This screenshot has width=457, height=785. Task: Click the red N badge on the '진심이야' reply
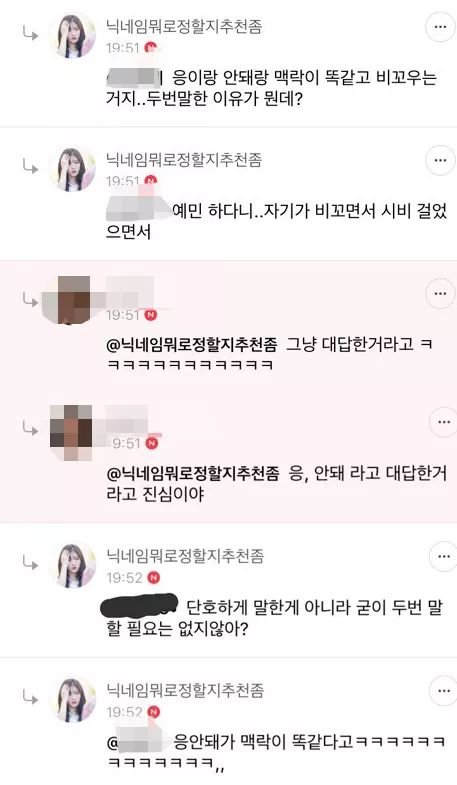(x=152, y=443)
